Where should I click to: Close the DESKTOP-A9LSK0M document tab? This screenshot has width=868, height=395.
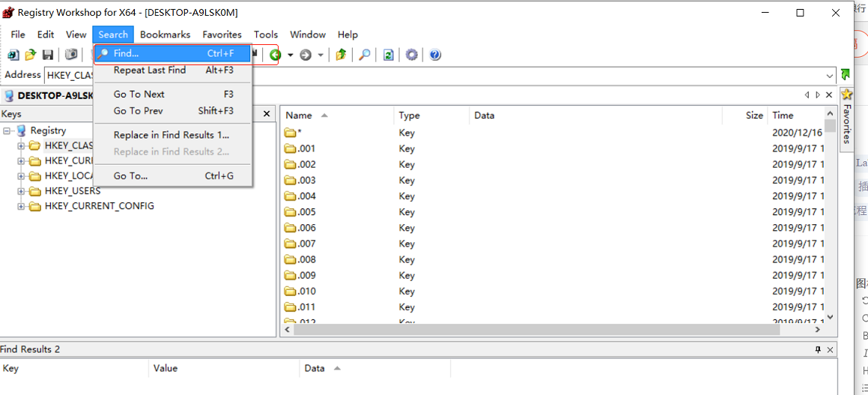point(829,95)
